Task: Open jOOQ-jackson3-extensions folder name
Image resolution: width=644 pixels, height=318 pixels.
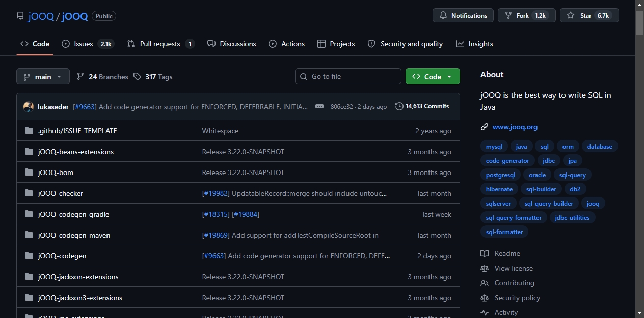Action: coord(80,298)
